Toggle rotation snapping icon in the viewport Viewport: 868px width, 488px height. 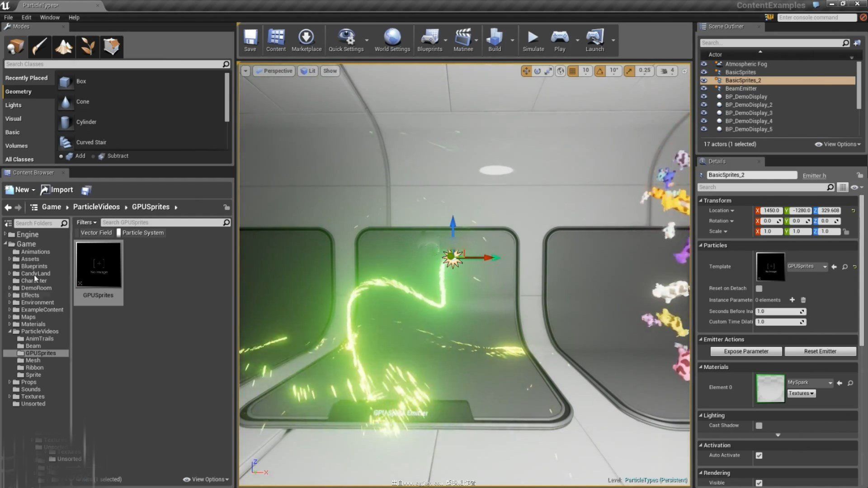[600, 71]
